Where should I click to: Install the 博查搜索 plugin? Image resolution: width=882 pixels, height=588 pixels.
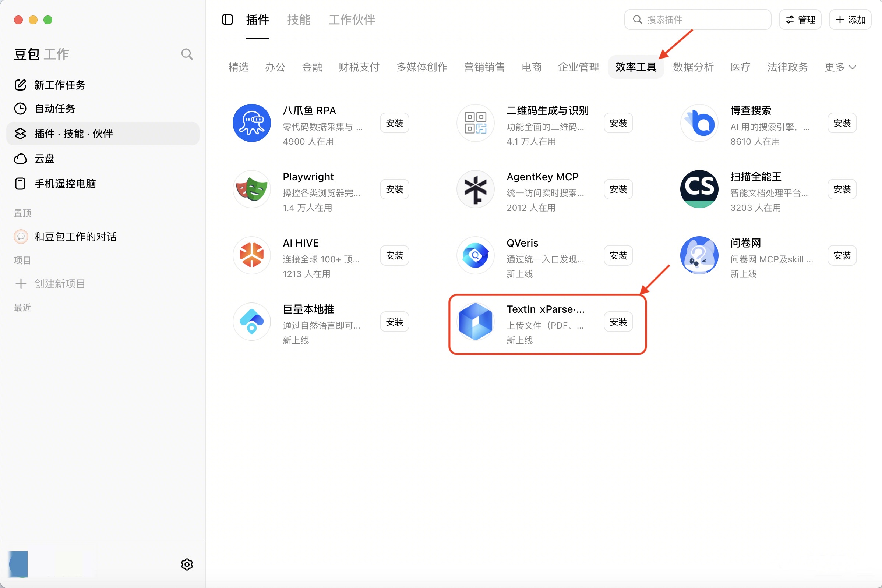pyautogui.click(x=842, y=123)
